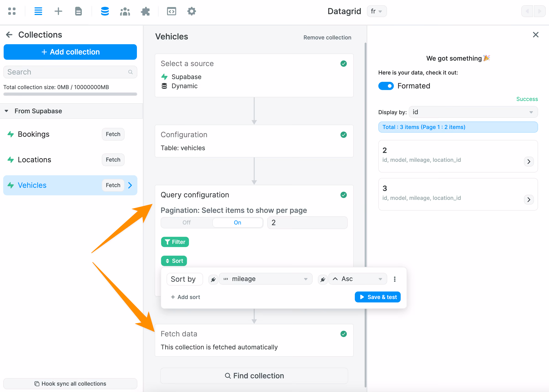Select the Bookings collection
Screen dimensions: 549x392
pos(34,134)
